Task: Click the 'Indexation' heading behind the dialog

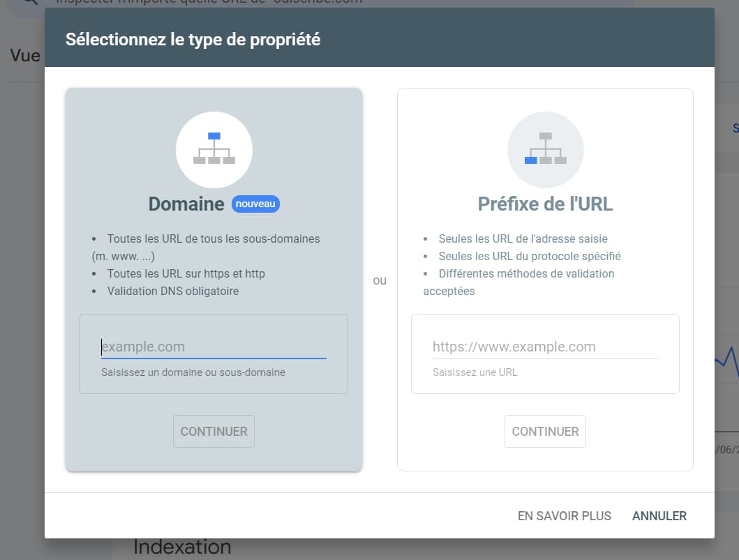Action: click(182, 547)
